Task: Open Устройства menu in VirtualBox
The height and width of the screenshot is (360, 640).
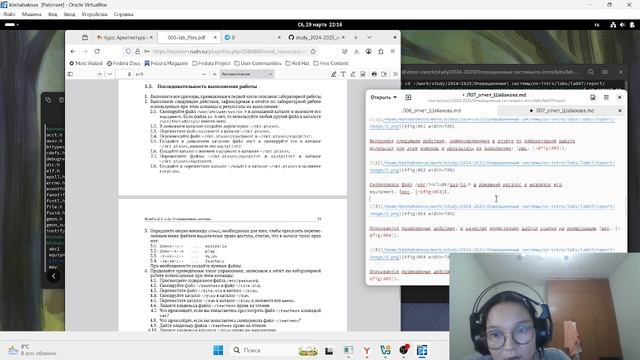Action: click(x=94, y=14)
